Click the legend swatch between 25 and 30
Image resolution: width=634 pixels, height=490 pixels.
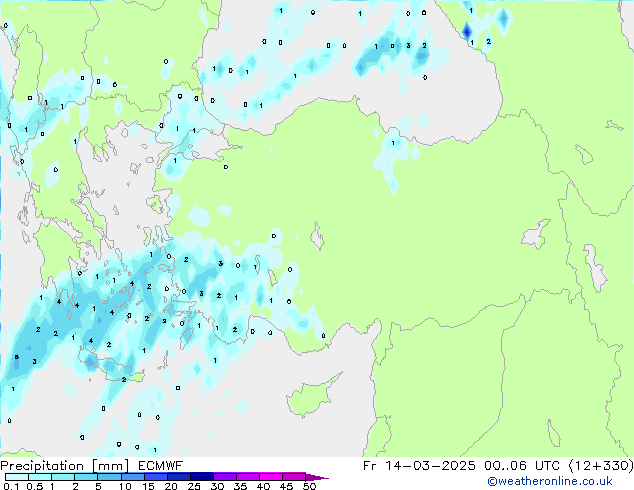coord(202,477)
